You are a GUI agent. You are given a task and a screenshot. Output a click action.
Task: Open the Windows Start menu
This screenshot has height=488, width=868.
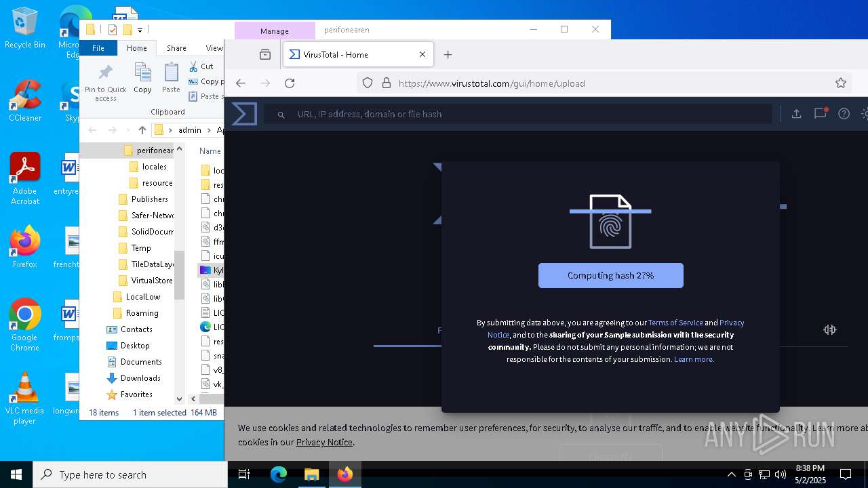pos(16,474)
